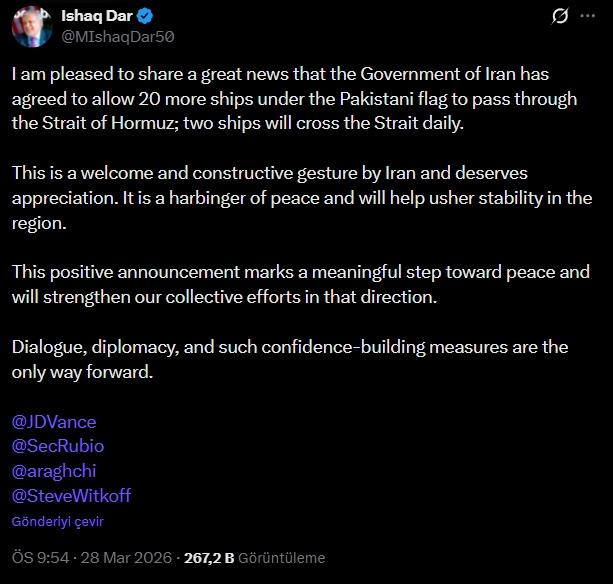The width and height of the screenshot is (613, 584).
Task: Click the Görüntüleme views label
Action: point(282,558)
